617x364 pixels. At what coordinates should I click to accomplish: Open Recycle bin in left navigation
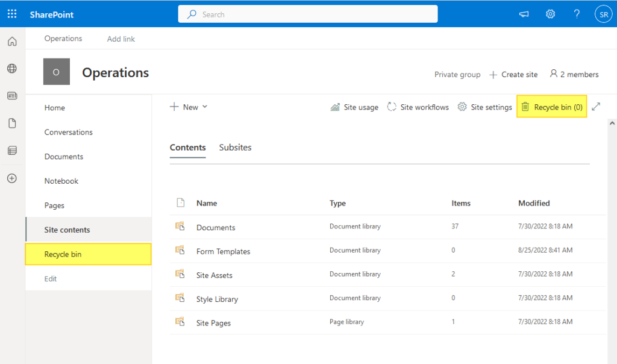coord(88,254)
